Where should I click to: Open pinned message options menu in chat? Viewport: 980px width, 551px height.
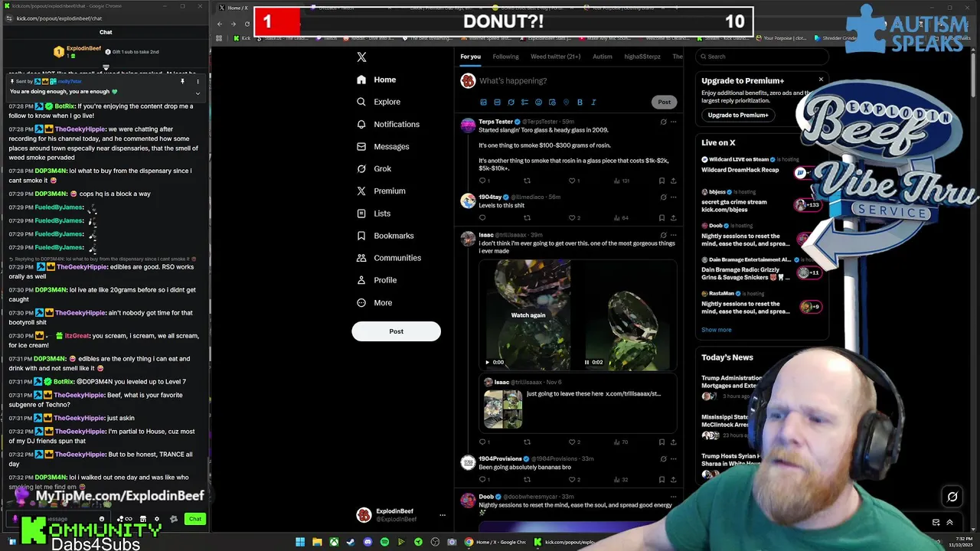click(x=198, y=81)
